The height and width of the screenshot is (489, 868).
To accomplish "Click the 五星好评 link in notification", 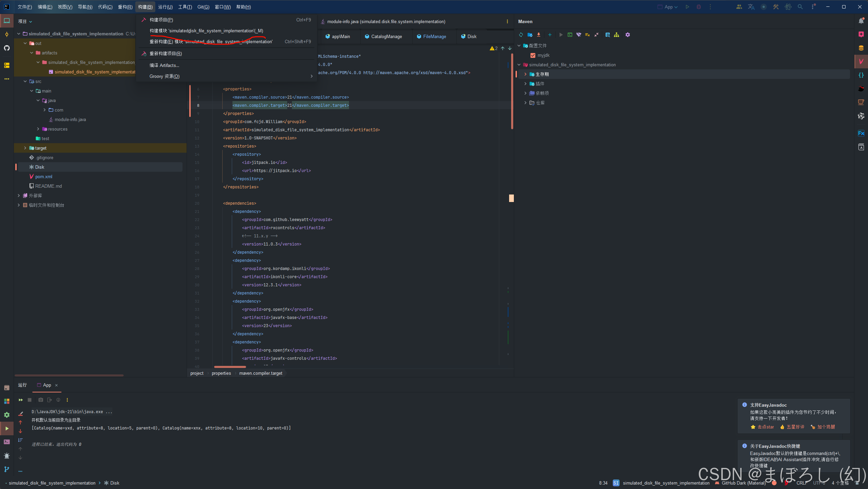I will click(795, 427).
